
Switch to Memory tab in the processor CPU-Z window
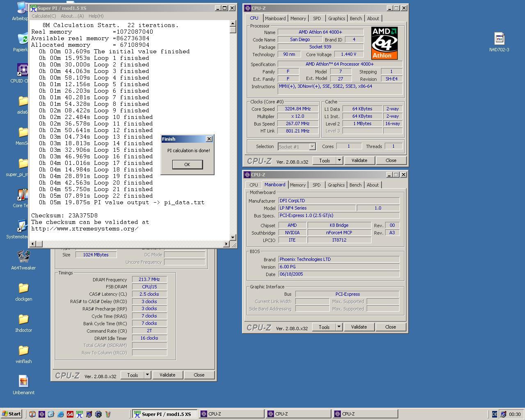(x=298, y=18)
